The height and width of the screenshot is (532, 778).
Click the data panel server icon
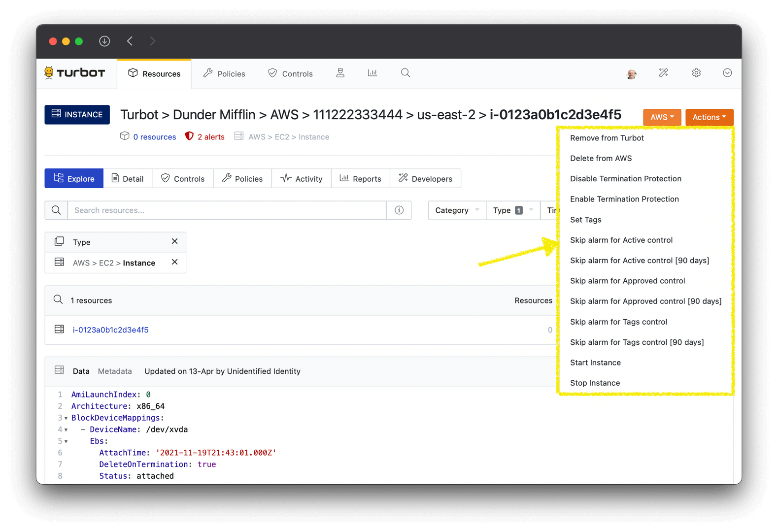pos(59,370)
